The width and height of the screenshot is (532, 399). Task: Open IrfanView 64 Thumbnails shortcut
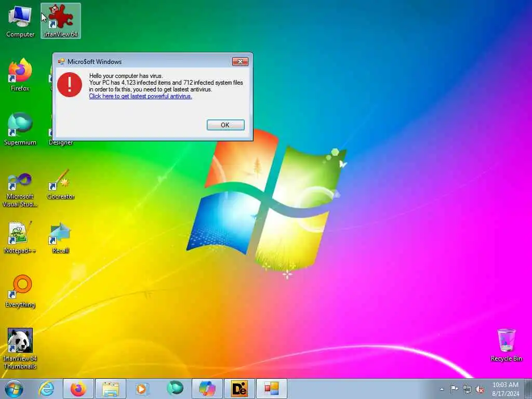click(x=20, y=349)
